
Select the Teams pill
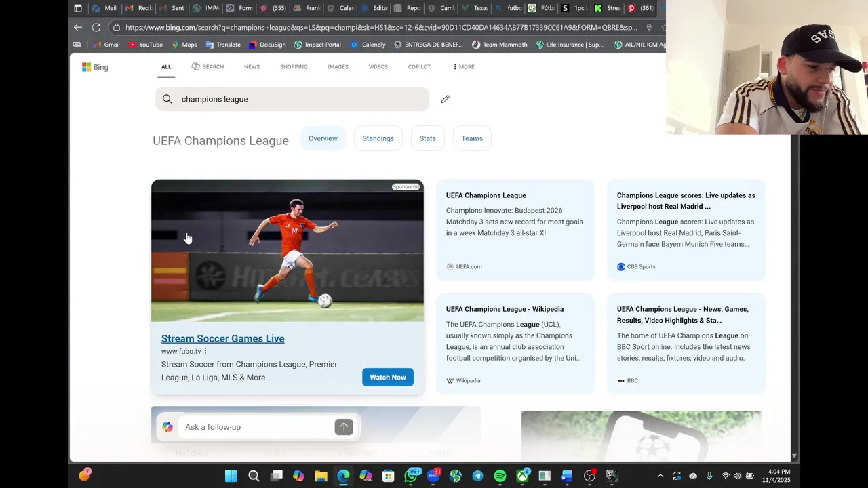pyautogui.click(x=472, y=138)
